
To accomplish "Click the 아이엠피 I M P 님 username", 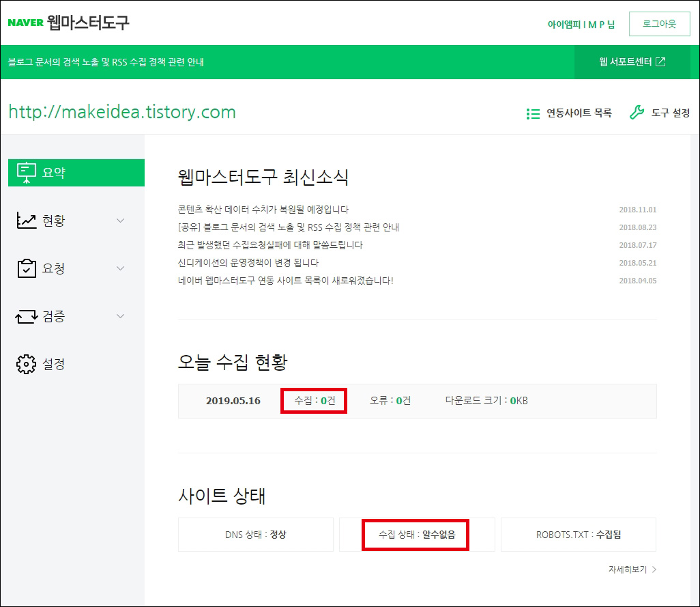I will [x=581, y=25].
